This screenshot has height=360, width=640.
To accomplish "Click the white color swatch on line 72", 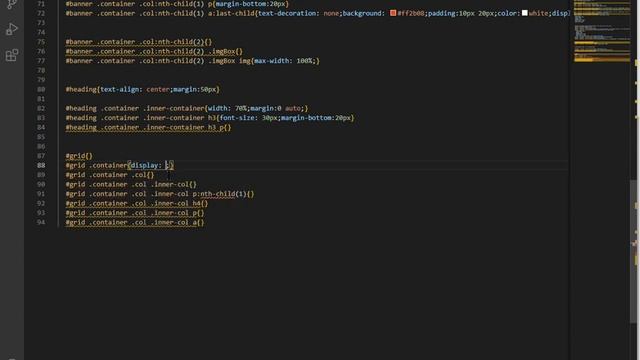I will (524, 13).
